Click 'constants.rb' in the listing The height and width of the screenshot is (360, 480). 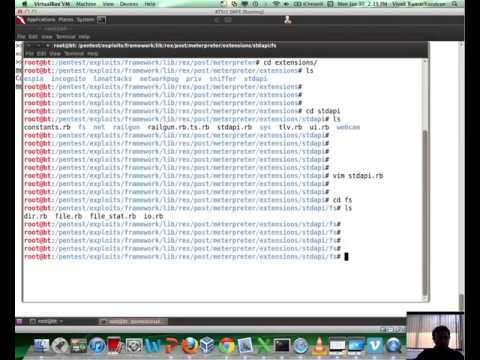(47, 127)
